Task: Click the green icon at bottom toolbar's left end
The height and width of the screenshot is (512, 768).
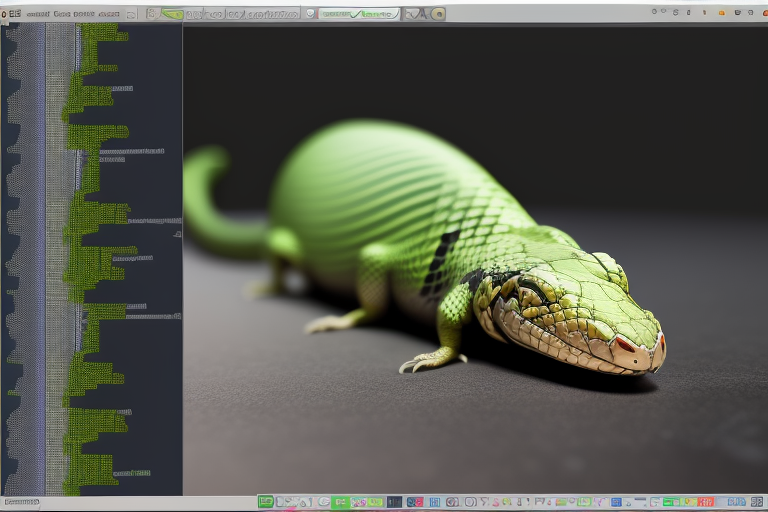Action: click(x=266, y=502)
